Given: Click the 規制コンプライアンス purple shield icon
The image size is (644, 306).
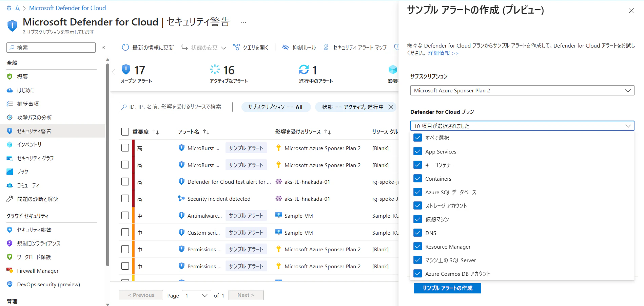Looking at the screenshot, I should pyautogui.click(x=10, y=244).
